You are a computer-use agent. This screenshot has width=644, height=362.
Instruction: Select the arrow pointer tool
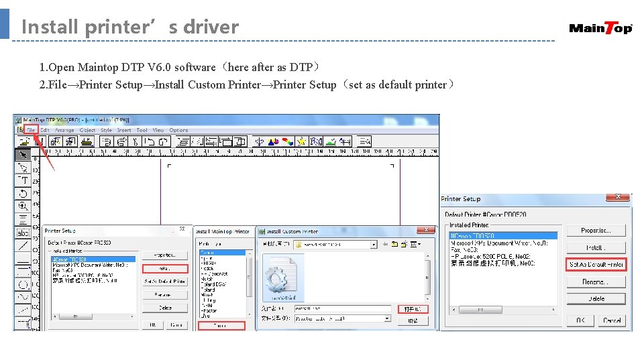coord(23,155)
